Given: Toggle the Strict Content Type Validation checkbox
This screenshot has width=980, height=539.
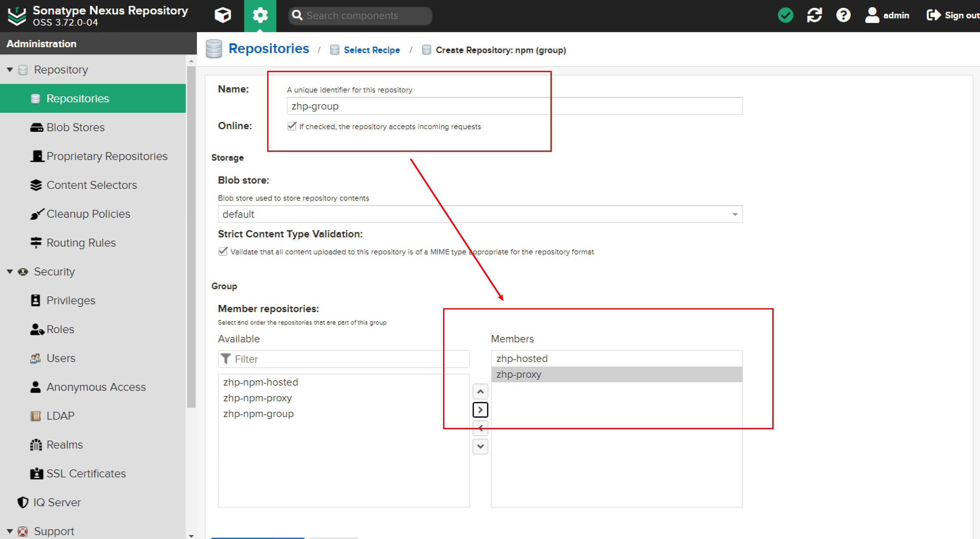Looking at the screenshot, I should [223, 252].
